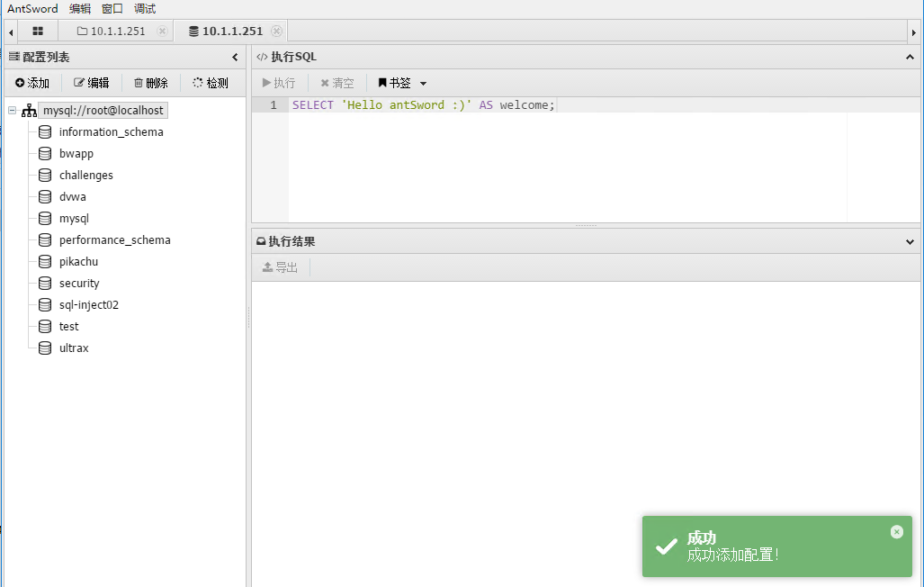Image resolution: width=924 pixels, height=587 pixels.
Task: Collapse the 执行SQL panel
Action: (x=910, y=58)
